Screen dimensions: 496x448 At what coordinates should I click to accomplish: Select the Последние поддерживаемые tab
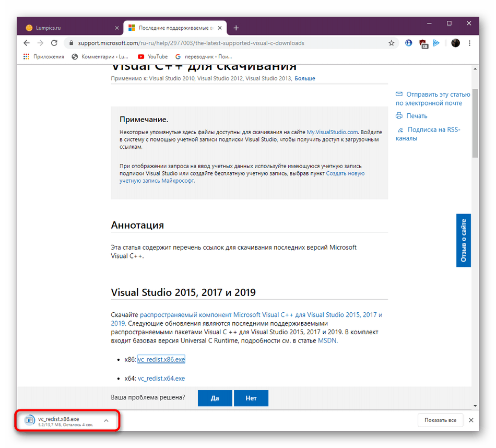click(175, 28)
